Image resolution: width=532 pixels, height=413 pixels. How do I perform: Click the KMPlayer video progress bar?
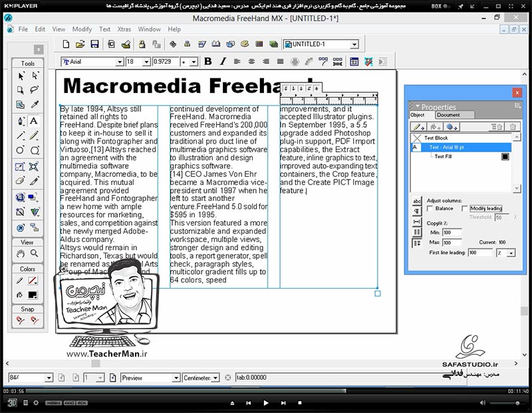(x=265, y=391)
